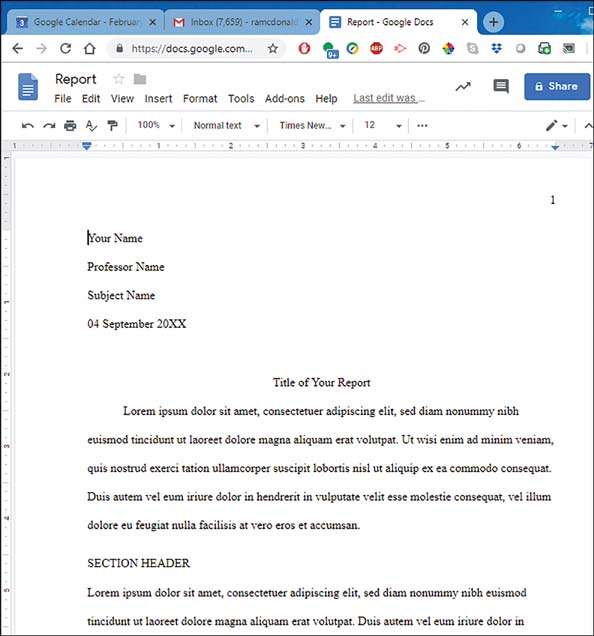Star the Report document

click(118, 79)
